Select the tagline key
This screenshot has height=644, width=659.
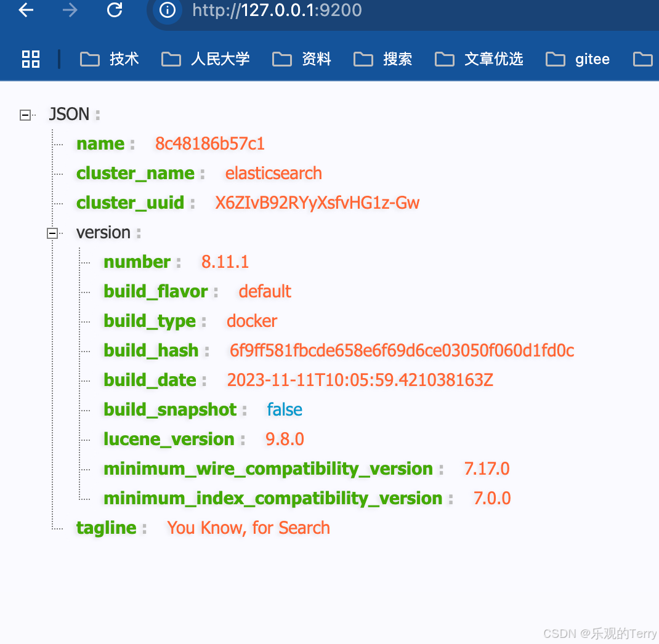click(107, 528)
